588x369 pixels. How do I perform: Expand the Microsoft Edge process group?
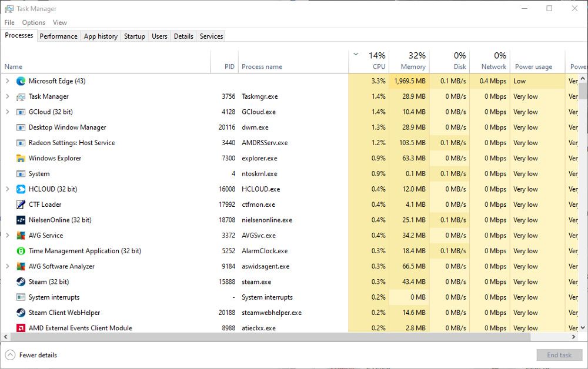[x=7, y=81]
